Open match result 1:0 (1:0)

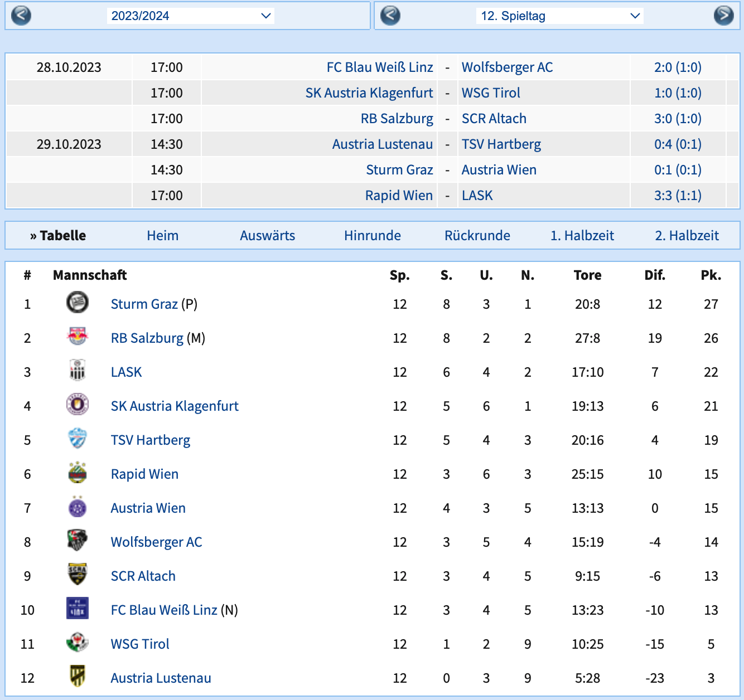coord(678,93)
